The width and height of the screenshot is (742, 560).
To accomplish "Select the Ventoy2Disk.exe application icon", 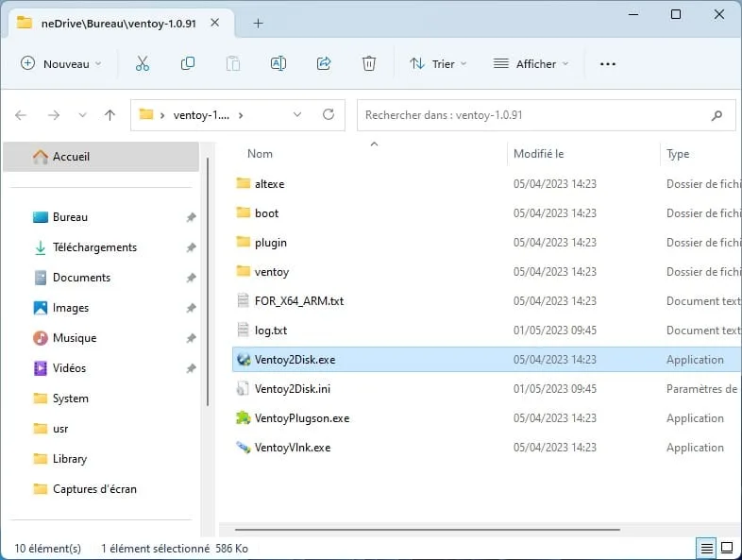I will (244, 359).
